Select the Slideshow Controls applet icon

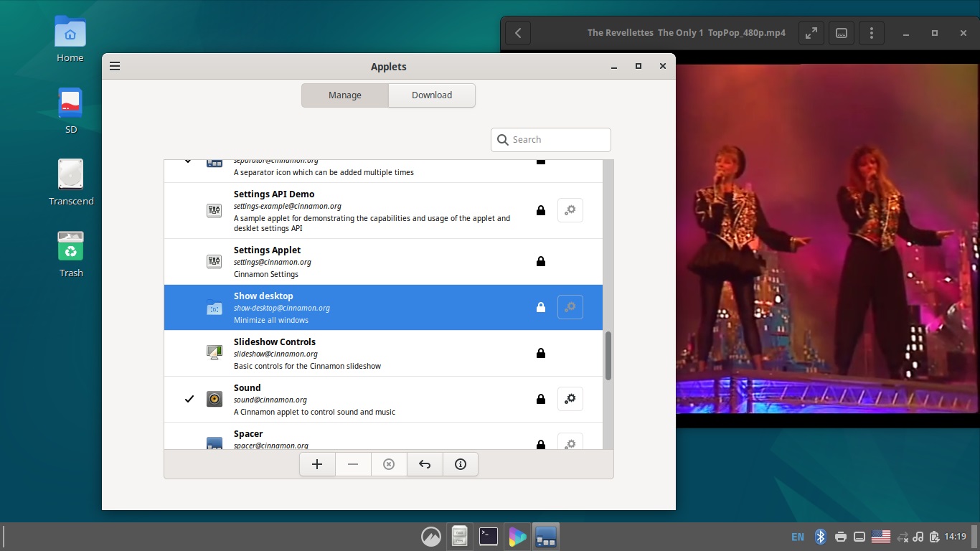tap(214, 353)
